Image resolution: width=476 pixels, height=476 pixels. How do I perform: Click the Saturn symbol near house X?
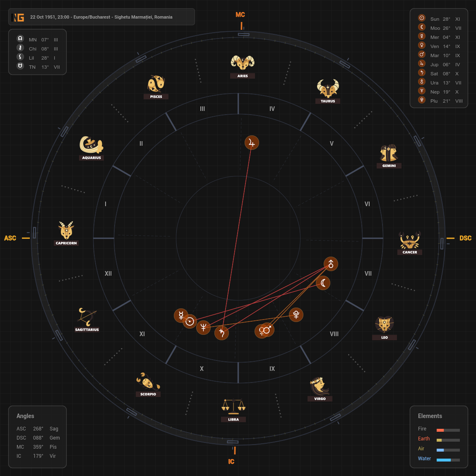pos(222,333)
